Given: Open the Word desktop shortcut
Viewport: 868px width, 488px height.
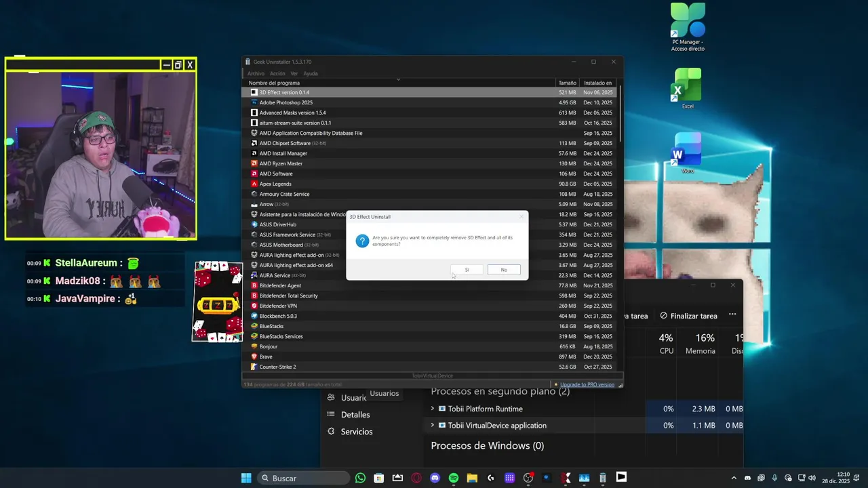Looking at the screenshot, I should click(688, 153).
